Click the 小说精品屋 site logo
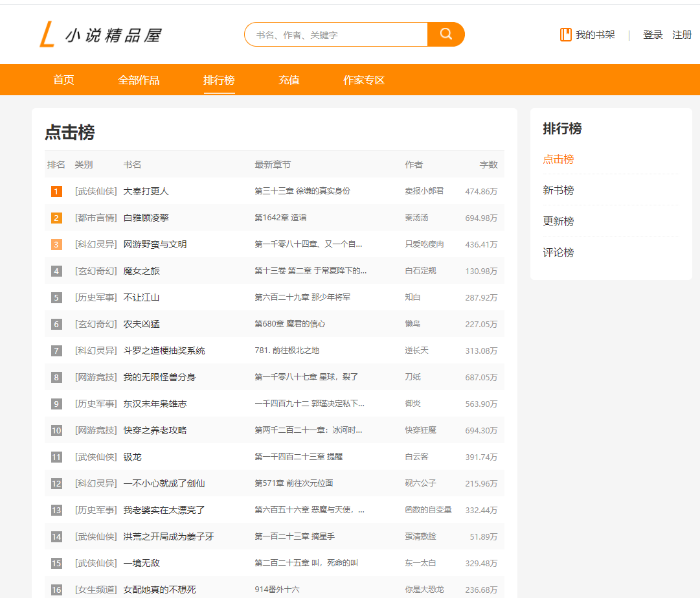700x598 pixels. tap(100, 34)
